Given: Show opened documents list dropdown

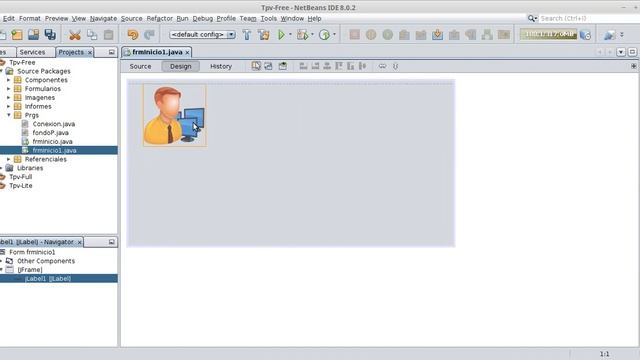Looking at the screenshot, I should [x=621, y=52].
